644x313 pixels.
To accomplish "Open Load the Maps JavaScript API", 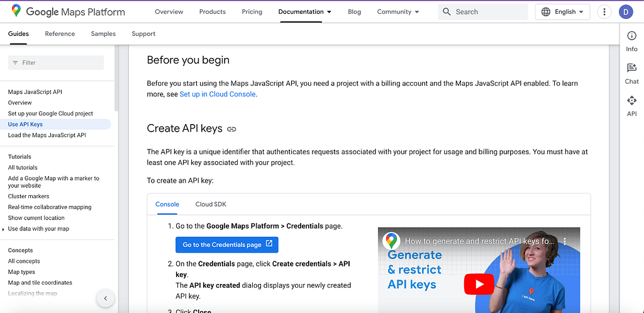I will click(x=47, y=135).
